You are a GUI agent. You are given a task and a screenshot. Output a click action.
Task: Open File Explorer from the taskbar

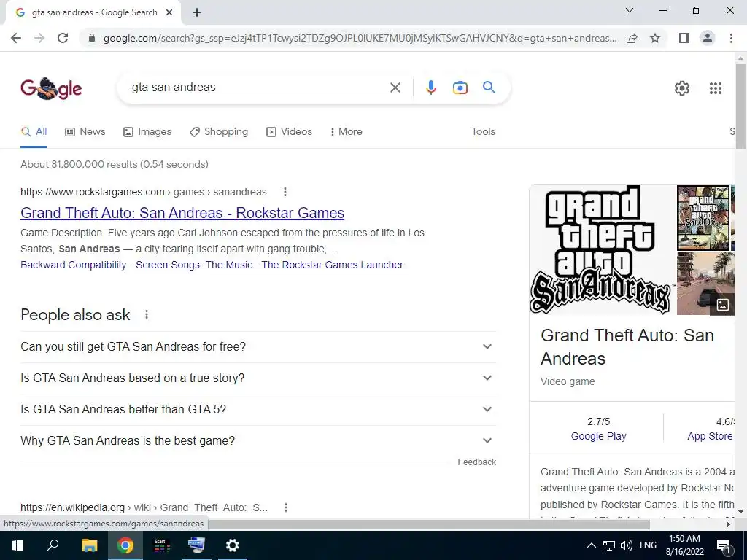click(x=89, y=545)
